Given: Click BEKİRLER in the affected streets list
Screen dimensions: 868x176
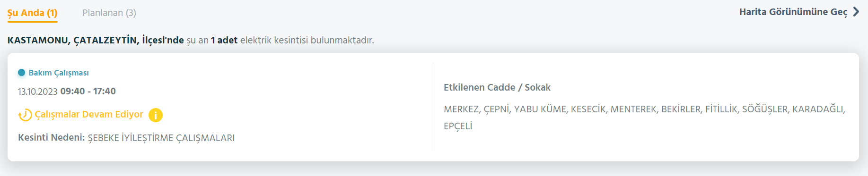Looking at the screenshot, I should (x=682, y=109).
